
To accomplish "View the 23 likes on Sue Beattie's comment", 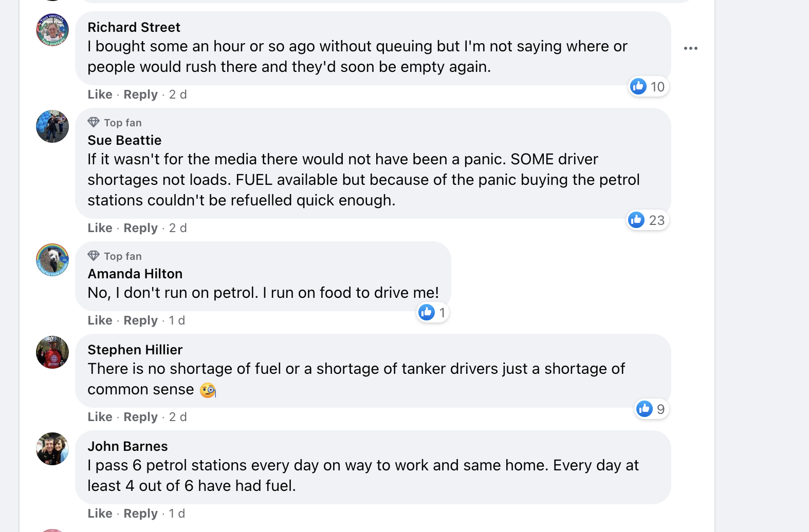I will point(648,220).
